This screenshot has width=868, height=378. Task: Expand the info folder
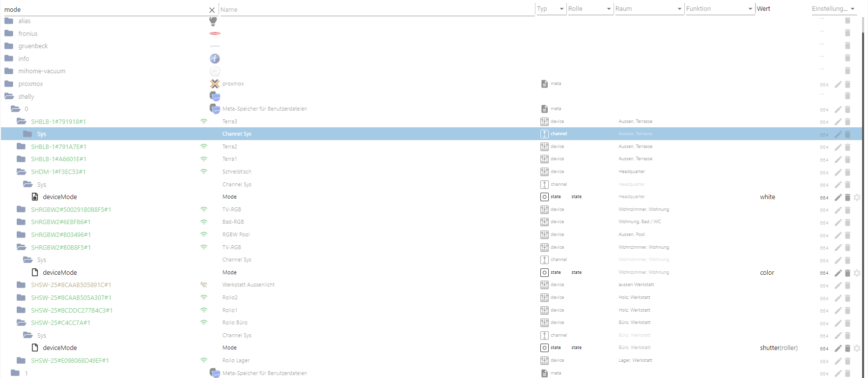9,58
